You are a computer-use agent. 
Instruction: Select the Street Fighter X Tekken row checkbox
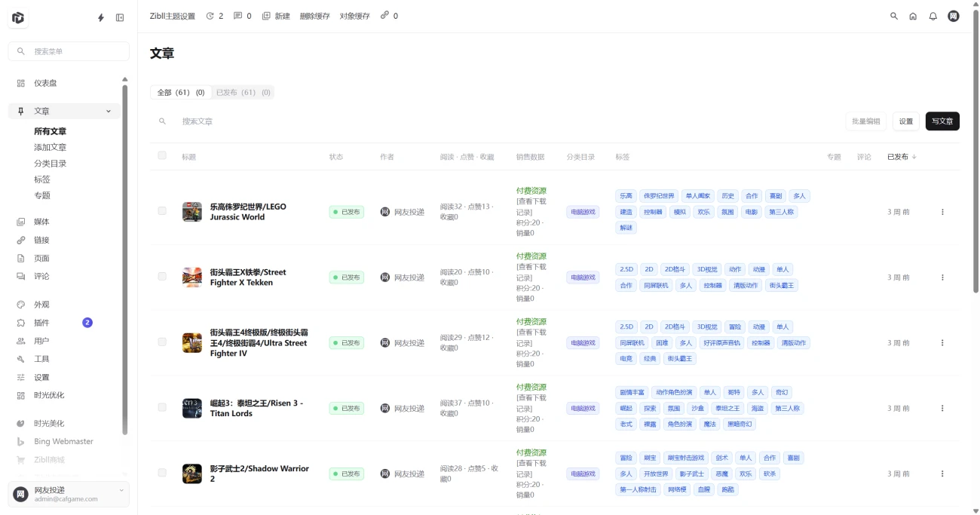[x=162, y=277]
